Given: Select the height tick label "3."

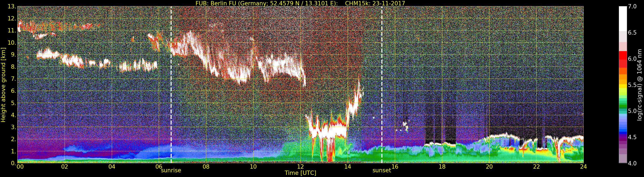Looking at the screenshot, I should coord(13,127).
